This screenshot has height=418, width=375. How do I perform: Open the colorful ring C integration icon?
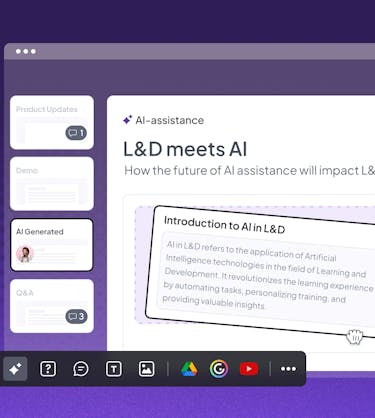(219, 369)
